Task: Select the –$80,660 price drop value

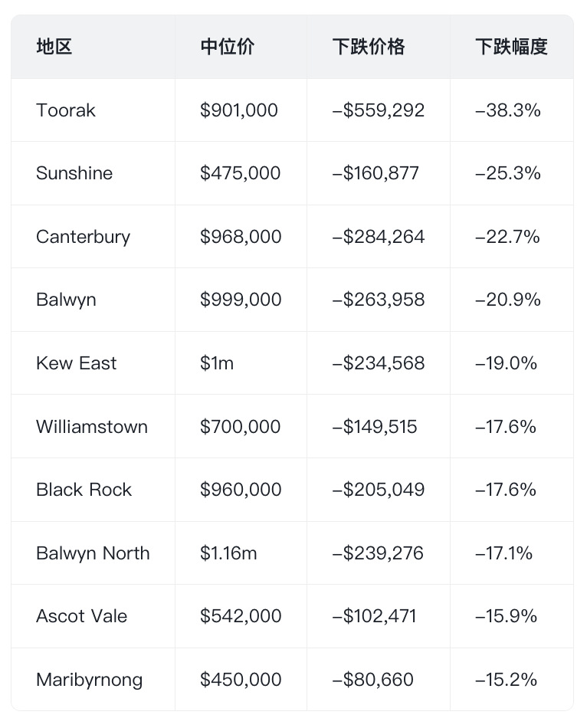Action: click(x=372, y=680)
